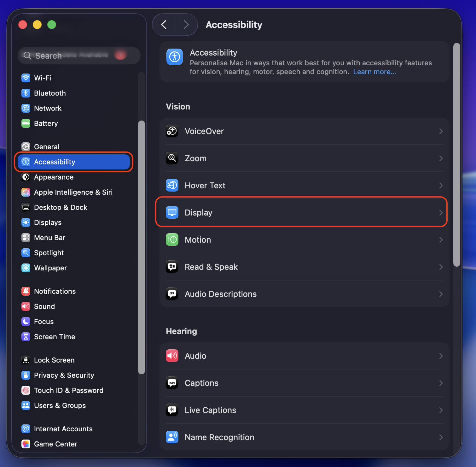This screenshot has height=467, width=476.
Task: Open Display settings via its chevron
Action: point(441,212)
